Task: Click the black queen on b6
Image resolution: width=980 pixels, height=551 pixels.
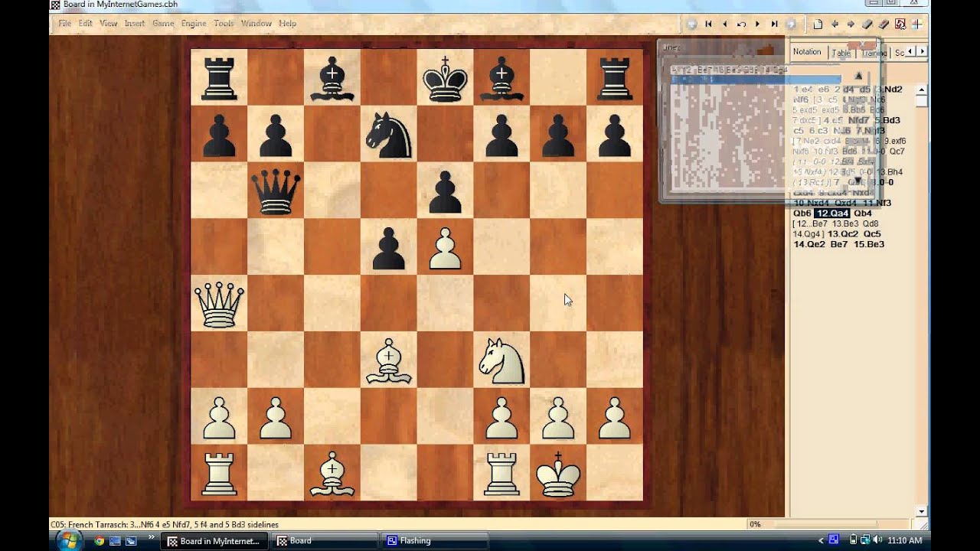Action: point(276,191)
